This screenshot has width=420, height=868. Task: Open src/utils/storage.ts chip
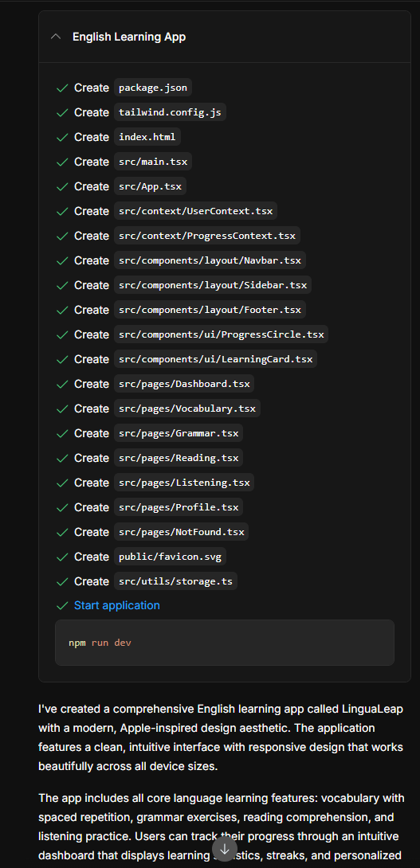175,581
